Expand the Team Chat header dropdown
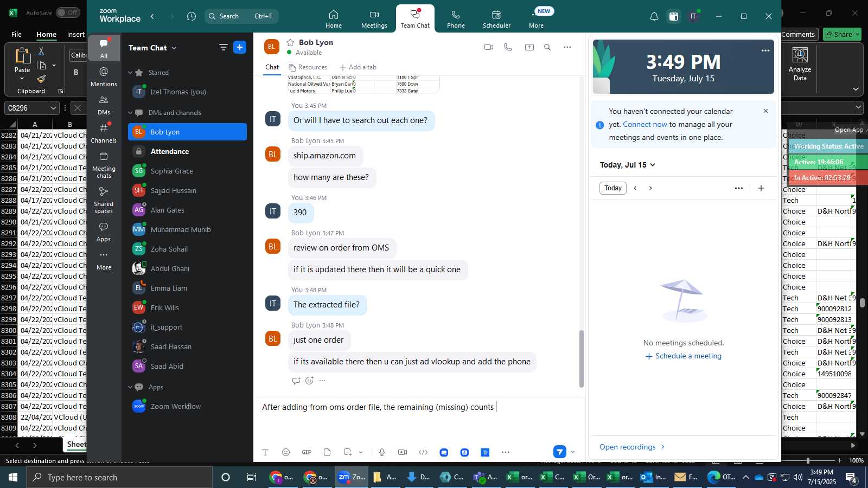The width and height of the screenshot is (868, 488). click(x=174, y=48)
